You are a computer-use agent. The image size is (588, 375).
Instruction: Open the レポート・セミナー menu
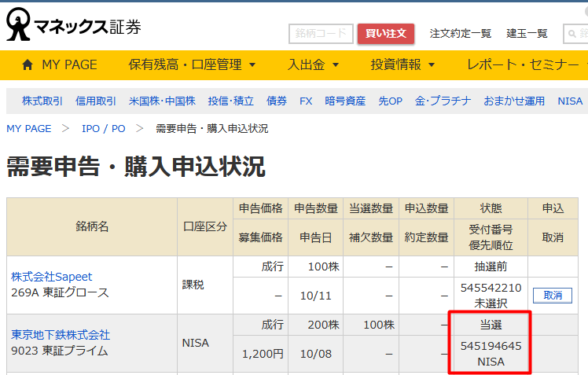[523, 65]
